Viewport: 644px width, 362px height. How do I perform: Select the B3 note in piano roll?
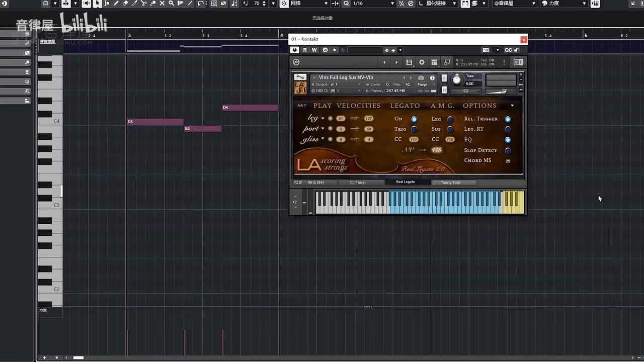(x=202, y=129)
